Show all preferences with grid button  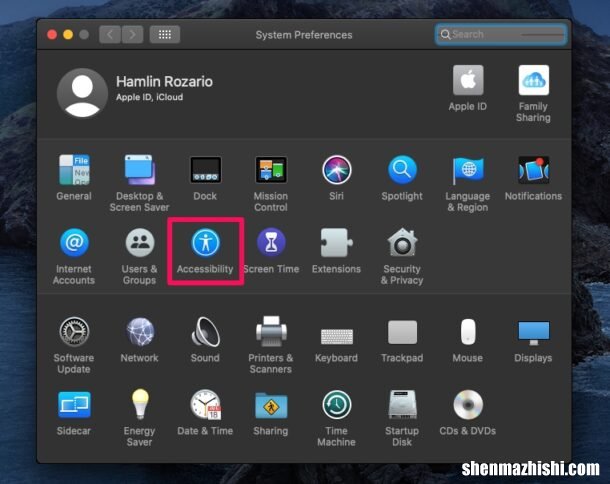165,35
